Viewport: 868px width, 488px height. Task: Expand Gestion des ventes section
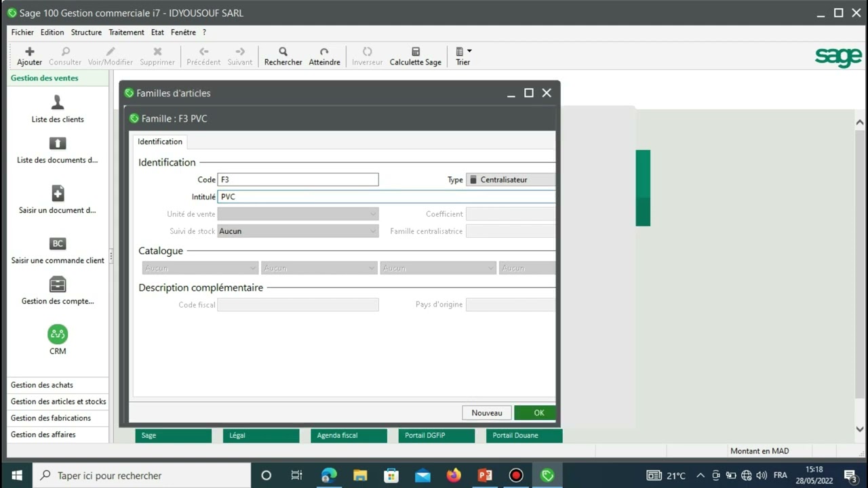58,78
